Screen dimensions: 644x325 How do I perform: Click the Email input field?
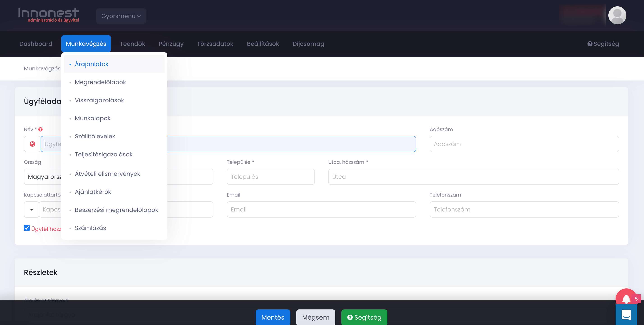coord(321,209)
